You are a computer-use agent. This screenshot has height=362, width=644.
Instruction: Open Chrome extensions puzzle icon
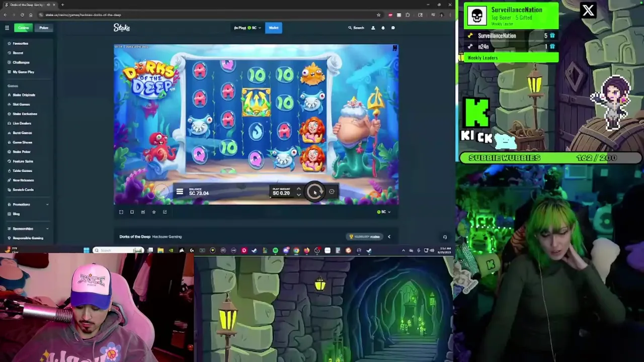coord(408,15)
